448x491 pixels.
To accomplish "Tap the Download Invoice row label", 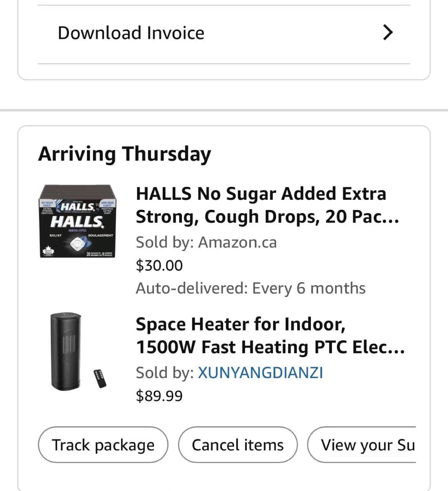I will click(131, 33).
